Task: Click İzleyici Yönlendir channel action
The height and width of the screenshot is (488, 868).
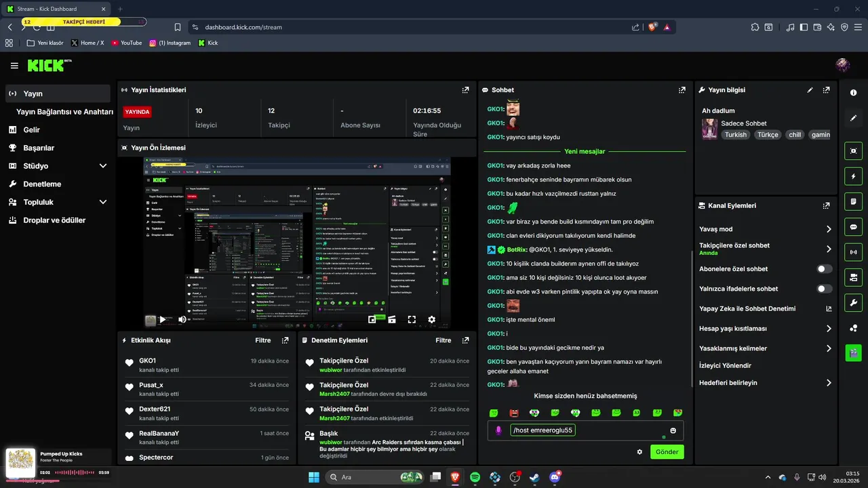Action: point(725,365)
